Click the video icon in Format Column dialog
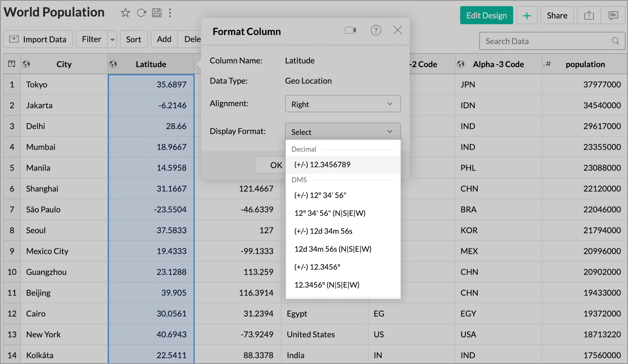Screen dimensions: 628x364 click(350, 30)
